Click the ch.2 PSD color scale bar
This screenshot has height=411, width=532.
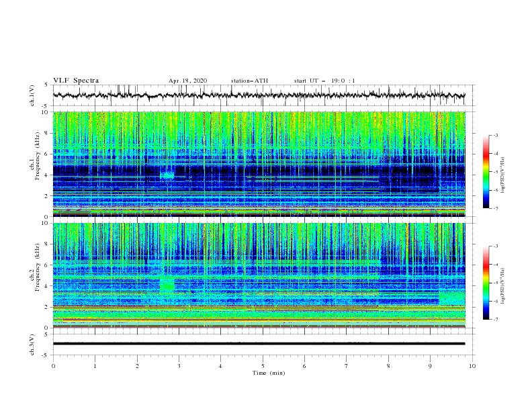click(x=486, y=283)
